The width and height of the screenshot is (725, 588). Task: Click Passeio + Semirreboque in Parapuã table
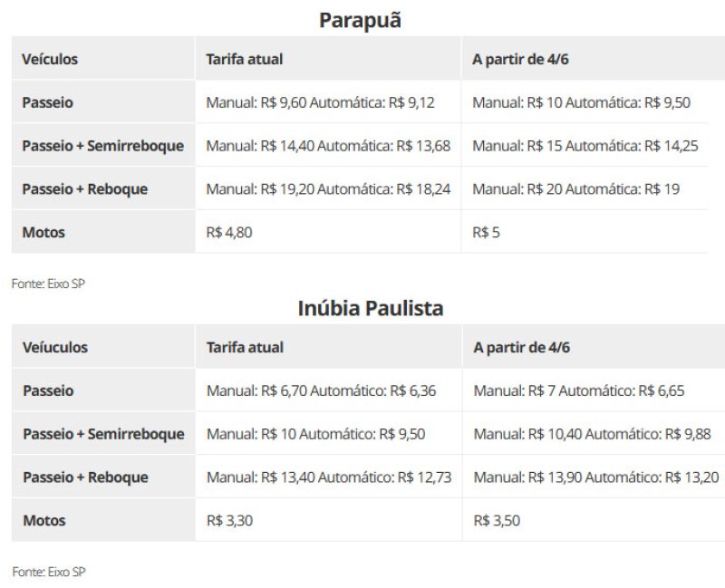(x=103, y=146)
